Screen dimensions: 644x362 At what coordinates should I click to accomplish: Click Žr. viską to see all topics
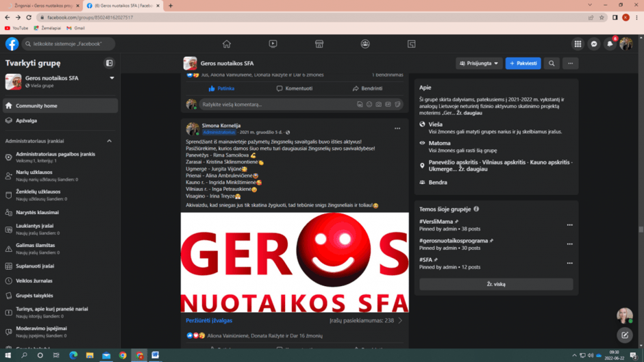[x=496, y=284]
